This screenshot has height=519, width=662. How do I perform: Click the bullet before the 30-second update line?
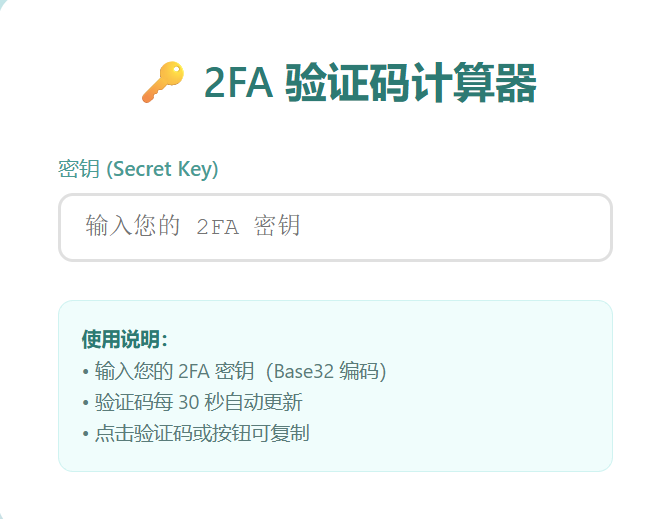(86, 403)
